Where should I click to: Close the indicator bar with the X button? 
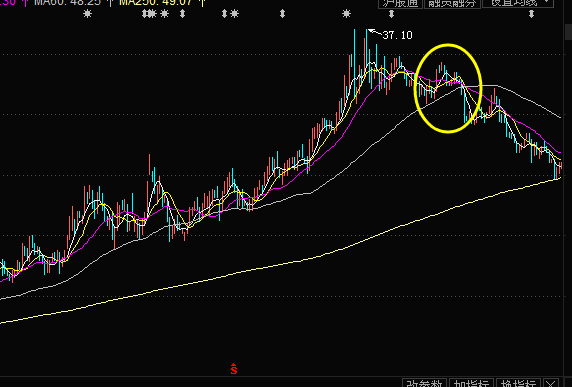click(551, 383)
